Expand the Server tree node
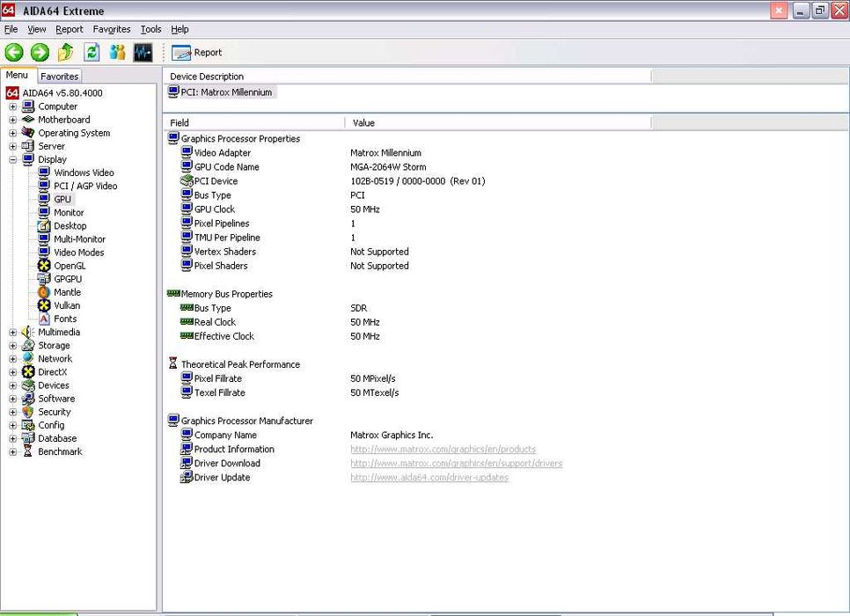The image size is (850, 616). click(12, 146)
